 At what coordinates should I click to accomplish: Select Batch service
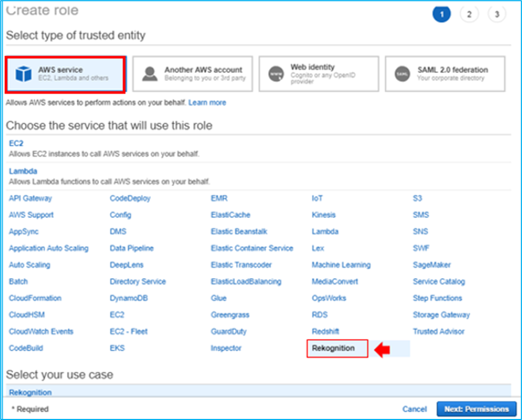(x=18, y=281)
